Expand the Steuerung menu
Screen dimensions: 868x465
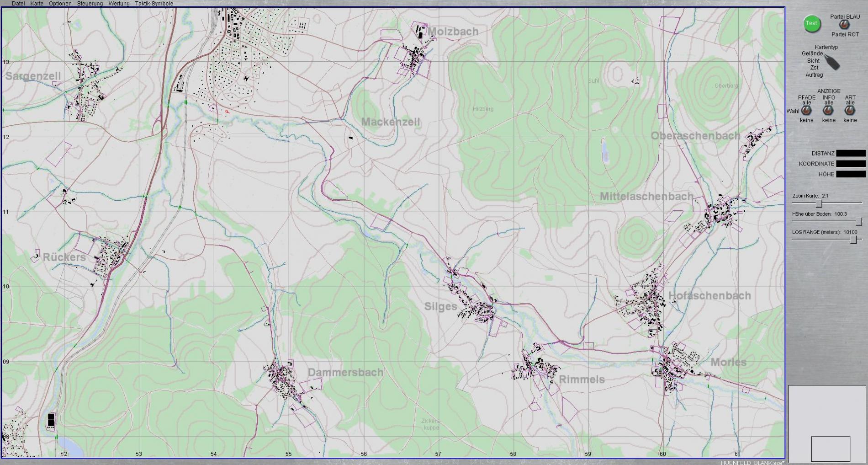click(90, 4)
